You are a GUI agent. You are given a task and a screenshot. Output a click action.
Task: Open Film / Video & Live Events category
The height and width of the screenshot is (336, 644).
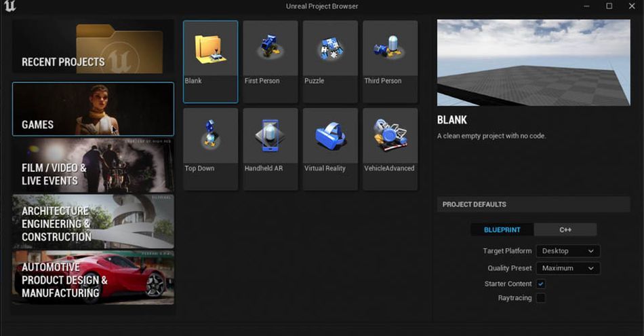coord(94,166)
